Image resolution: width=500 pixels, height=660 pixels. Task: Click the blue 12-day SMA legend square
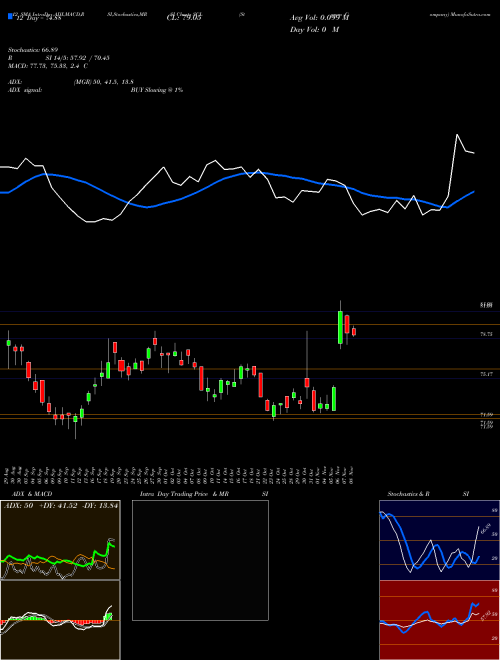coord(11,16)
